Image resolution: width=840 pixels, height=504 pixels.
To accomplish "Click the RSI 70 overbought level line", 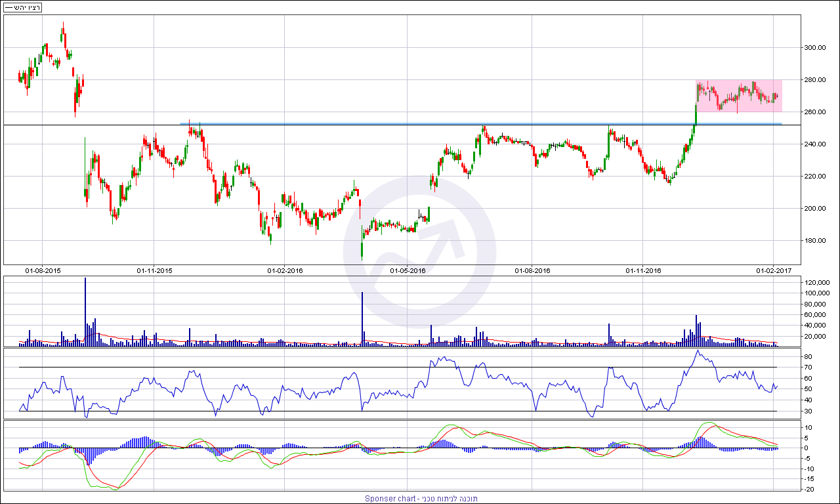I will [x=394, y=367].
